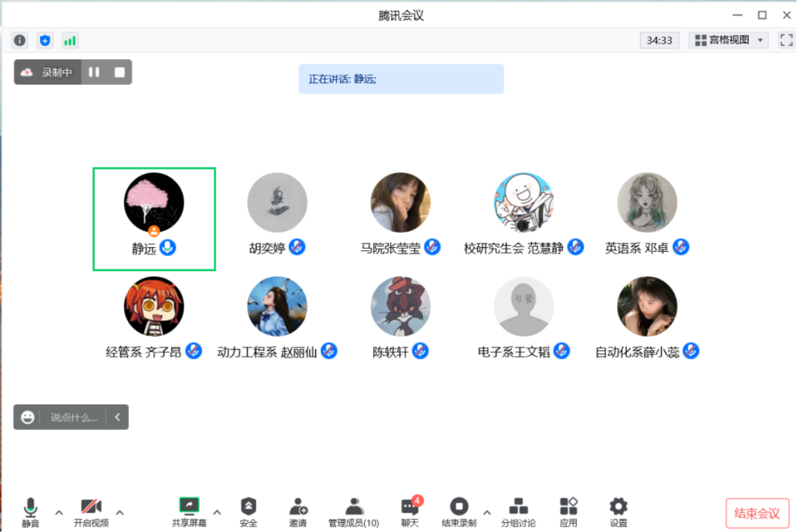Screen dimensions: 797x532
Task: Click the 34:33 meeting timer
Action: [659, 40]
